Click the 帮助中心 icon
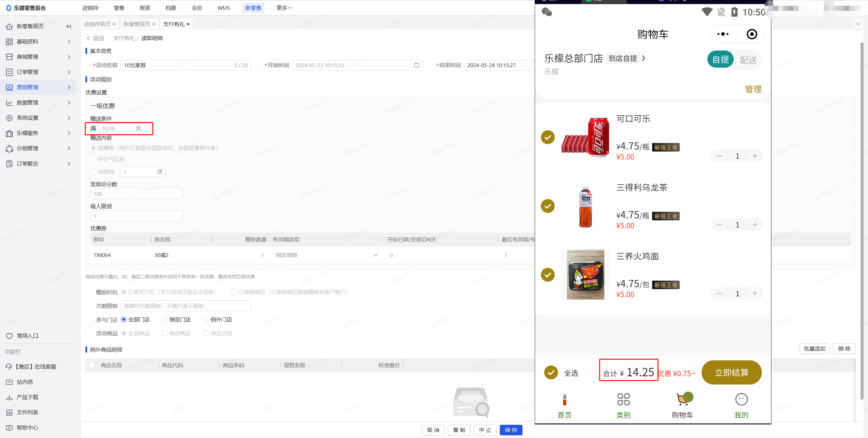 9,427
